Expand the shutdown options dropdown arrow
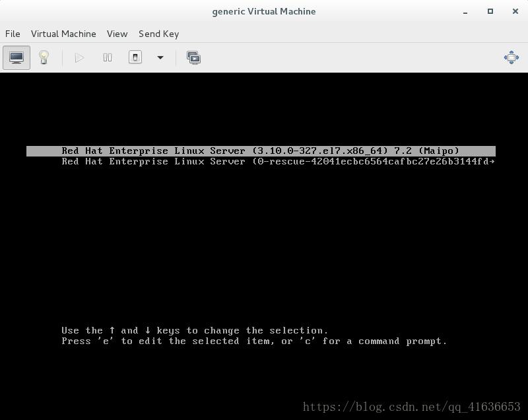Viewport: 528px width, 420px height. tap(160, 57)
